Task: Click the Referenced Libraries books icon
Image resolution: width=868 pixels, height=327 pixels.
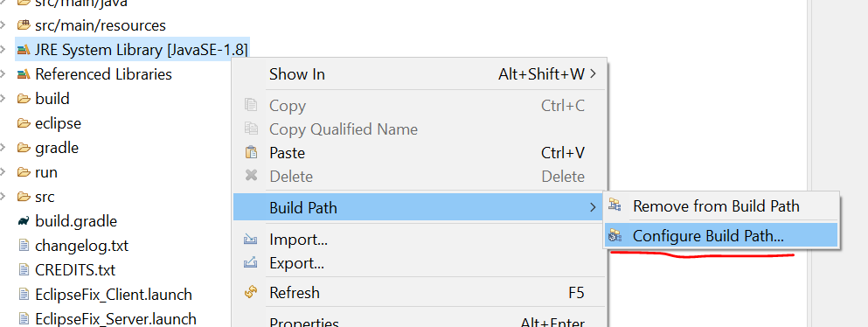Action: tap(24, 74)
